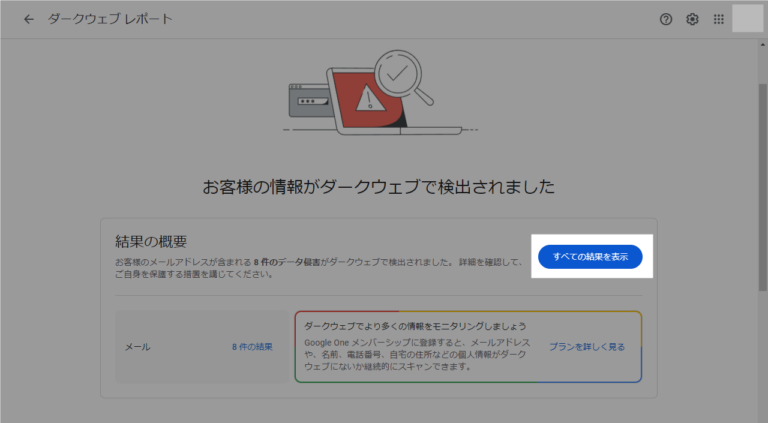Open the プランを詳しく見る link

[587, 347]
